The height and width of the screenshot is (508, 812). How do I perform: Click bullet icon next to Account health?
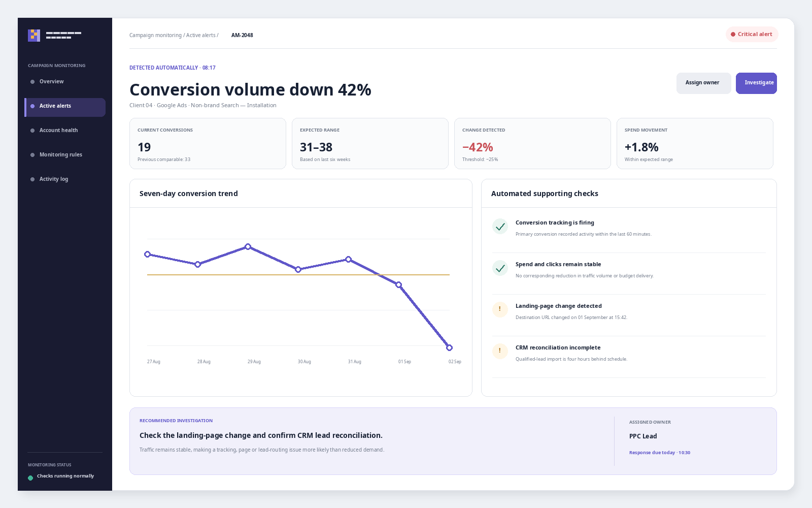click(x=32, y=131)
